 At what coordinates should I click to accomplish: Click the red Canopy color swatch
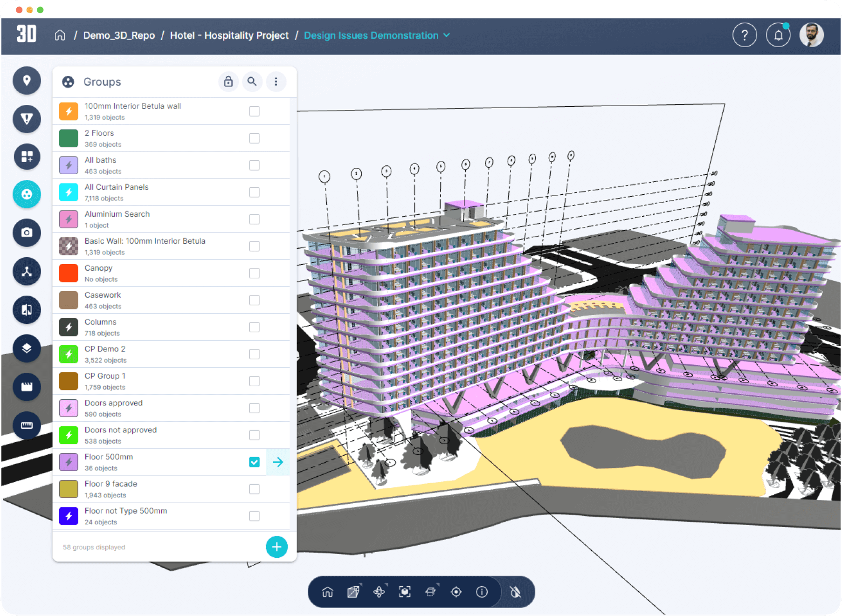69,273
